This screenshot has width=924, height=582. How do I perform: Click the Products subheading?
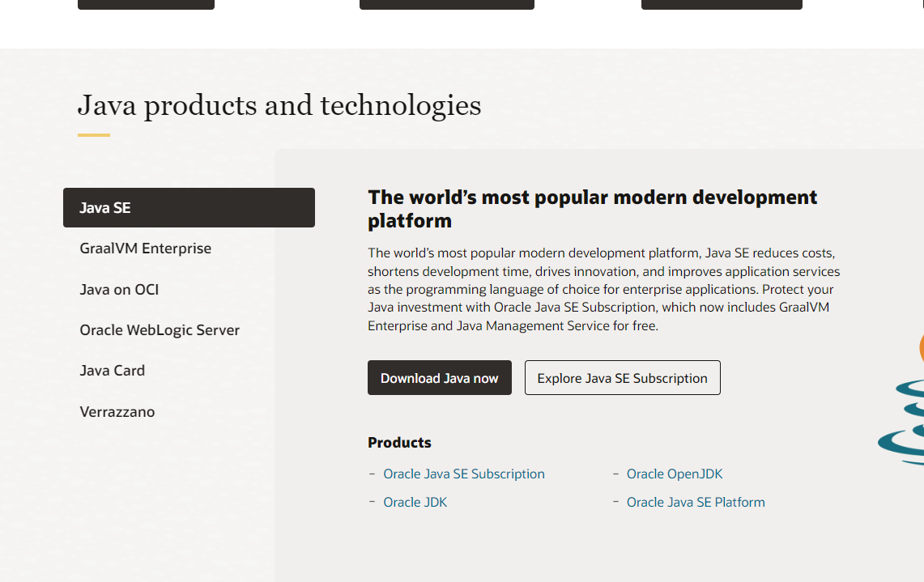399,443
